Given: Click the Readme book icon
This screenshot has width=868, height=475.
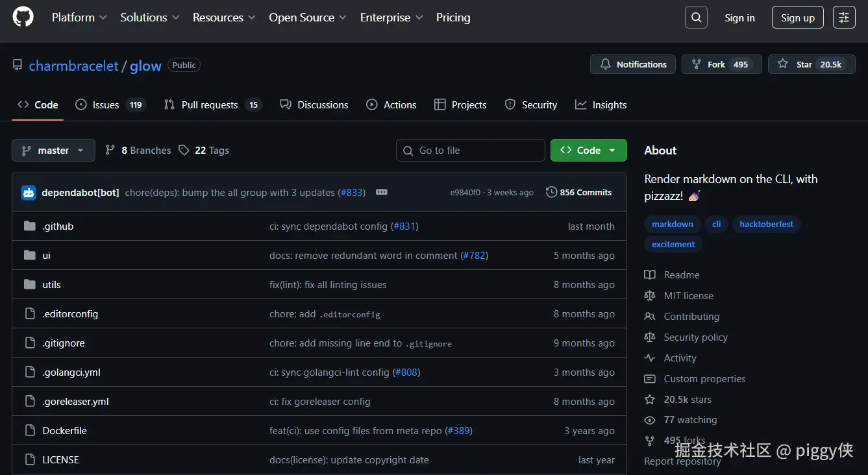Looking at the screenshot, I should [x=650, y=275].
